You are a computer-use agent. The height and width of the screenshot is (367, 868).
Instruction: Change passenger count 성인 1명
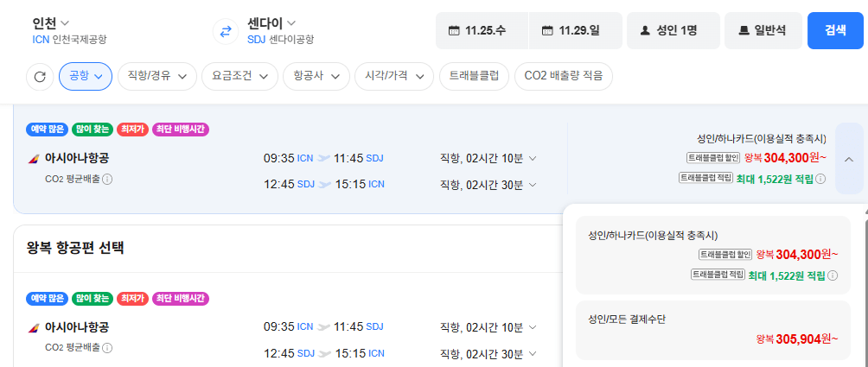[673, 30]
